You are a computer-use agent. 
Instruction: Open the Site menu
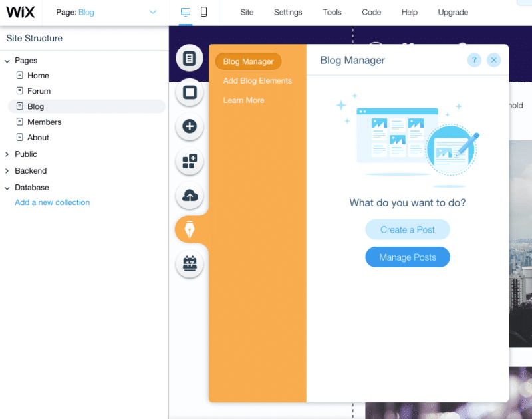tap(247, 12)
